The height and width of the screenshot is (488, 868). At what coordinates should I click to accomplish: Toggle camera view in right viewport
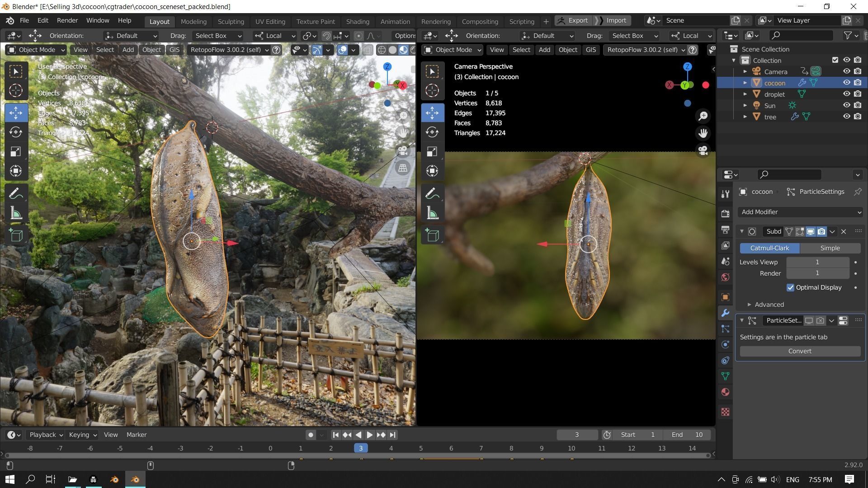coord(703,150)
